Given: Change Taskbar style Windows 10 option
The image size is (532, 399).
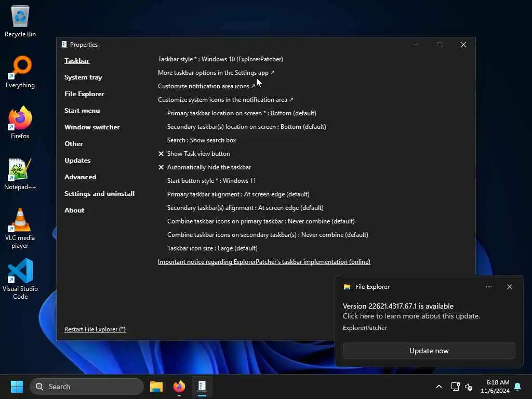Looking at the screenshot, I should pos(220,59).
